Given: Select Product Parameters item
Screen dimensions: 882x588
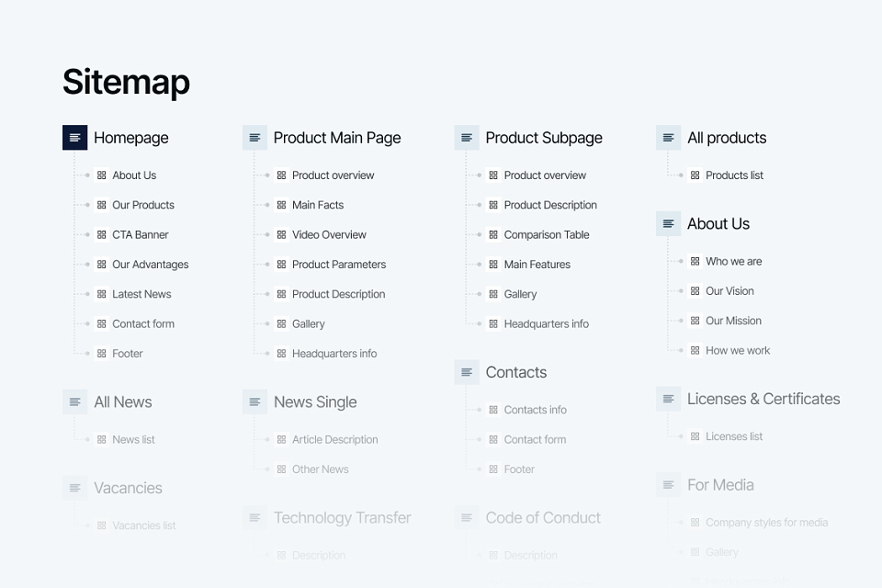Looking at the screenshot, I should (339, 265).
